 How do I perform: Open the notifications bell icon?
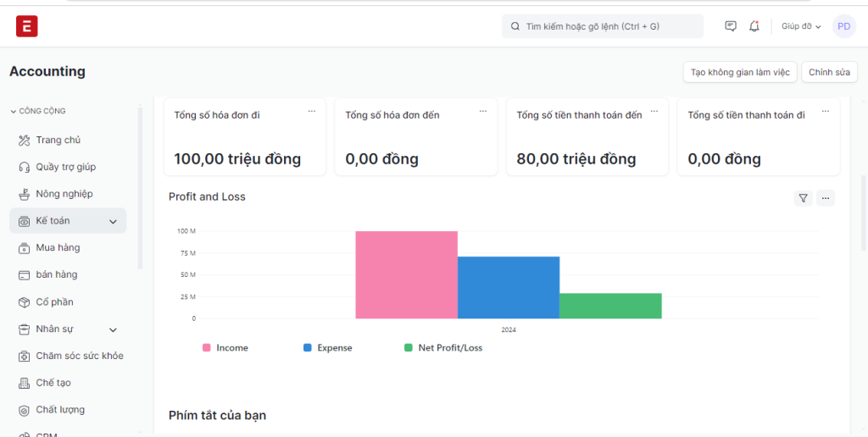pyautogui.click(x=754, y=26)
